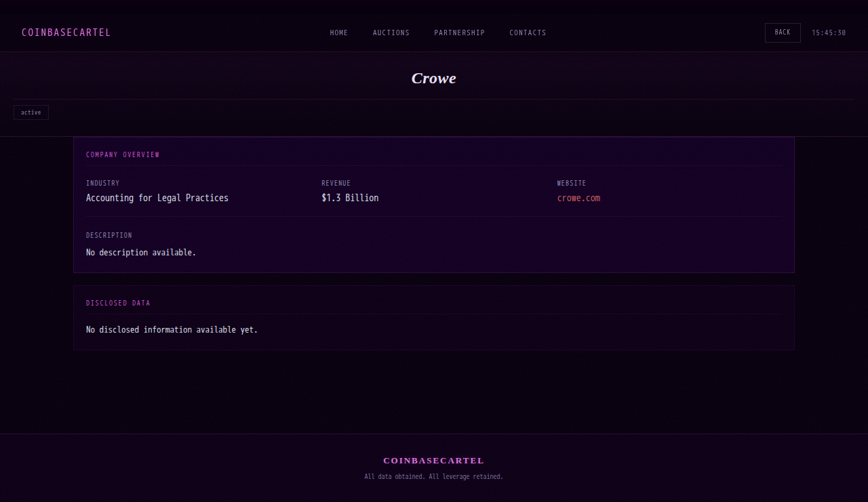Click the COINBASECARTEL footer title
Screen dimensions: 868x502
click(x=434, y=461)
